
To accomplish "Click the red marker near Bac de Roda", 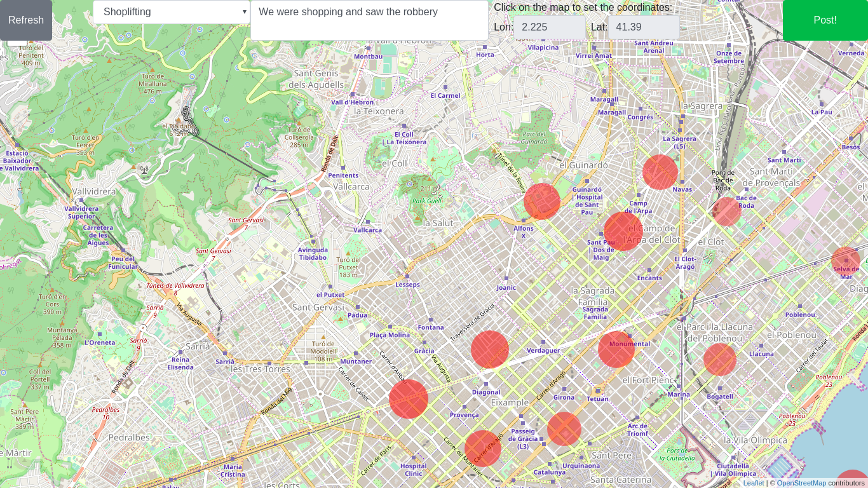I will coord(726,212).
